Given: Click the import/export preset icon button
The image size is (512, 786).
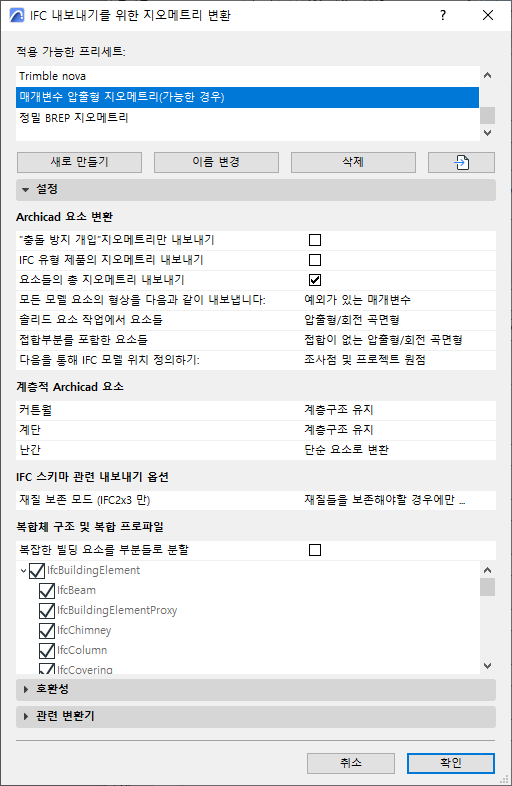Looking at the screenshot, I should [461, 162].
